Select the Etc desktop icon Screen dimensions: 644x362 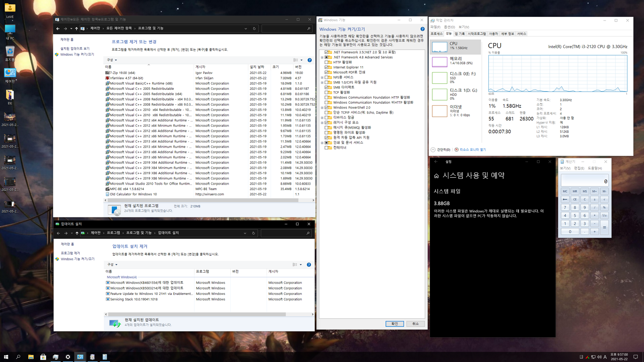(10, 97)
